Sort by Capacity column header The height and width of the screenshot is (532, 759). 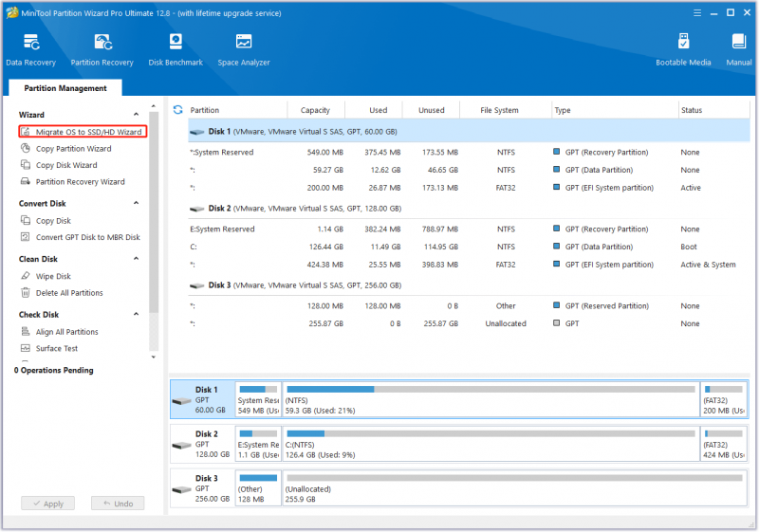click(315, 110)
